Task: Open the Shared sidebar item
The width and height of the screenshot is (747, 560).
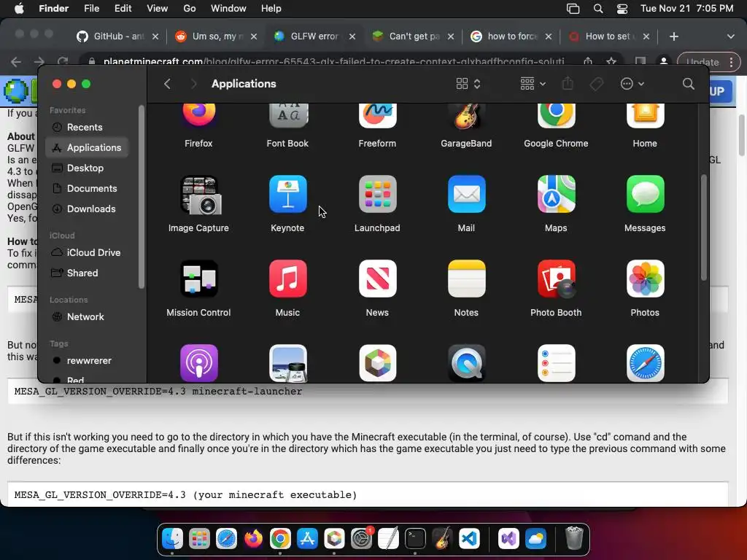Action: 87,273
